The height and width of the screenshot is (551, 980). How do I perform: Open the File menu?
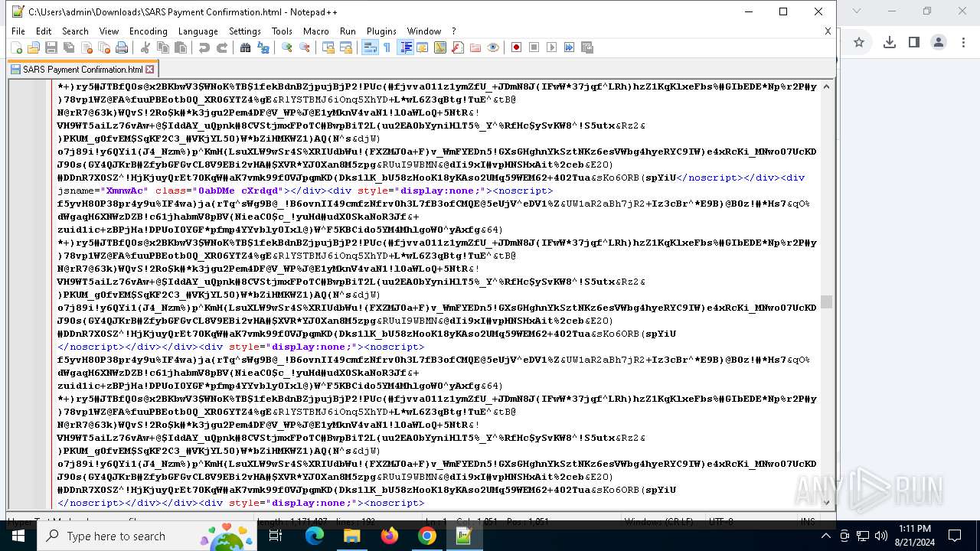pyautogui.click(x=18, y=31)
